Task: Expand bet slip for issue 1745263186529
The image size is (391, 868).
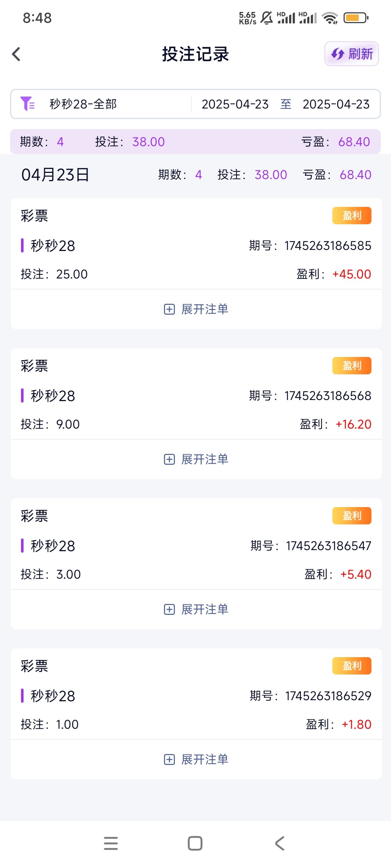Action: [196, 759]
